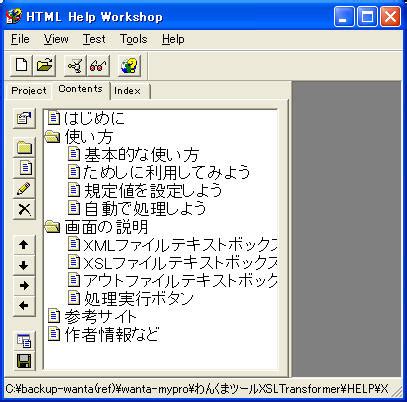This screenshot has width=407, height=402.
Task: Open the Test menu
Action: pyautogui.click(x=94, y=39)
